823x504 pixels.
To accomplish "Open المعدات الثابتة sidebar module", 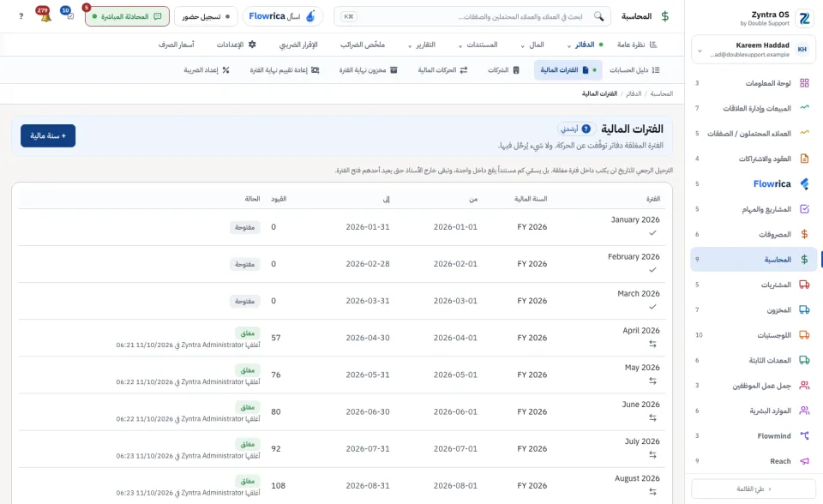I will pos(754,360).
